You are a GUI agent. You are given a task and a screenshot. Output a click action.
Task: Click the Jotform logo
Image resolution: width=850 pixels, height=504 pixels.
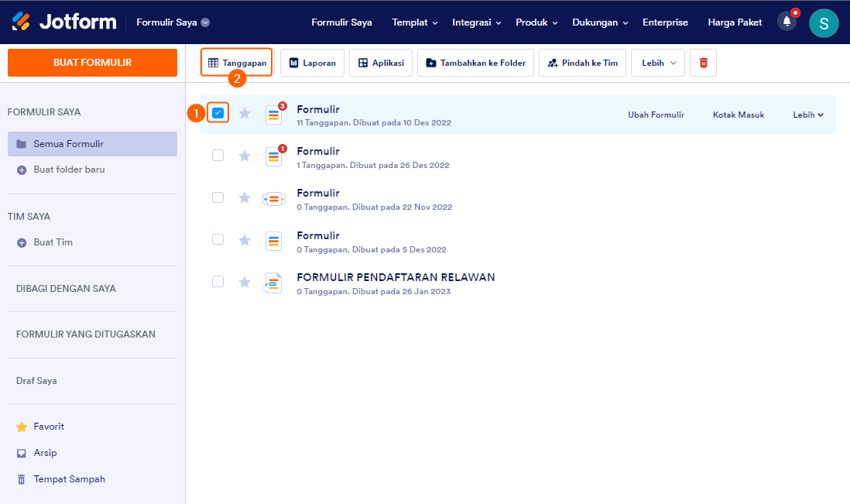[x=63, y=22]
